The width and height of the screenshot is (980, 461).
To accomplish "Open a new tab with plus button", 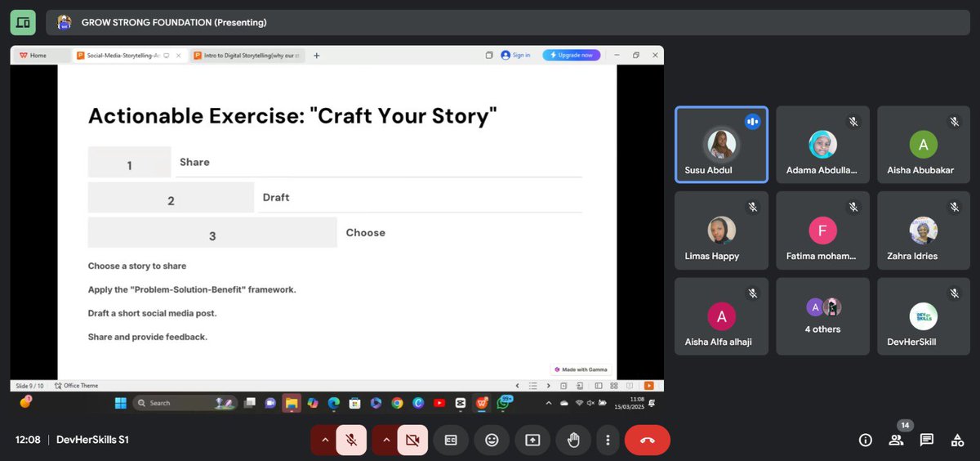I will (x=317, y=56).
